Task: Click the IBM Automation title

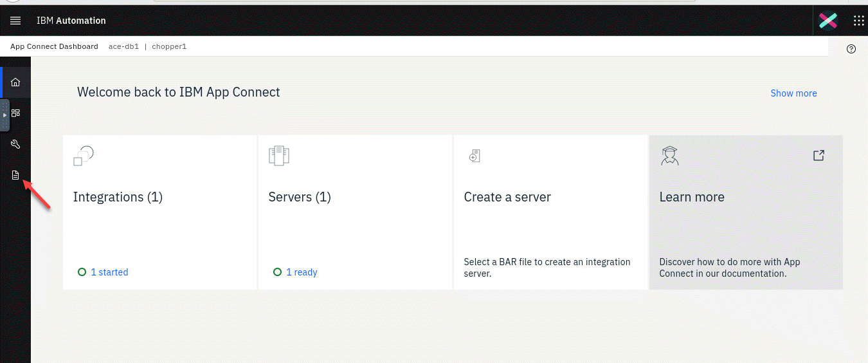Action: pos(71,21)
